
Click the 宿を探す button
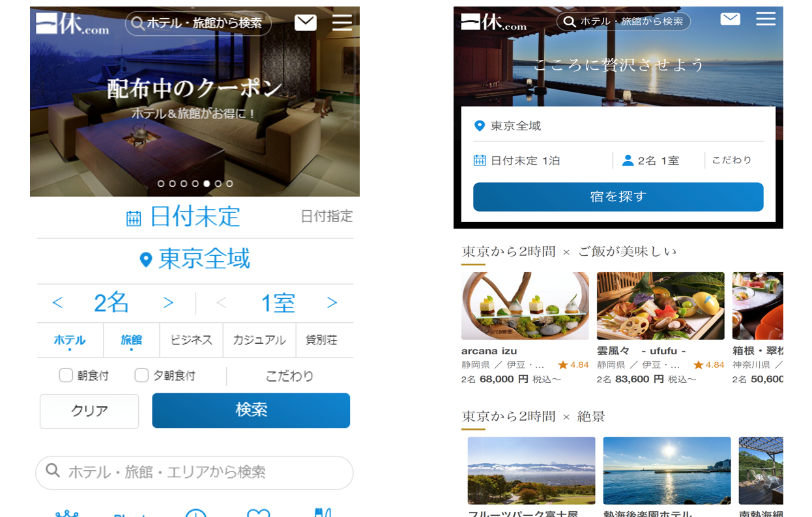click(618, 197)
